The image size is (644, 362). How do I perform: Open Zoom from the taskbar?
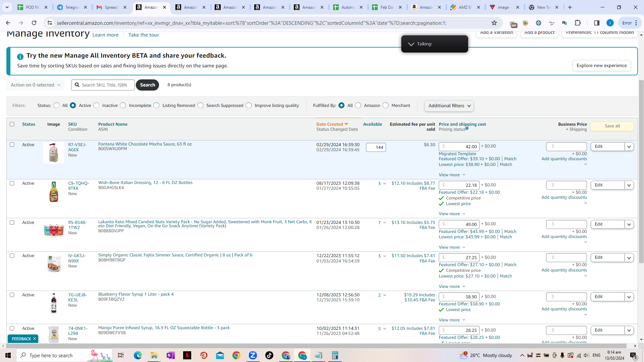(x=253, y=355)
